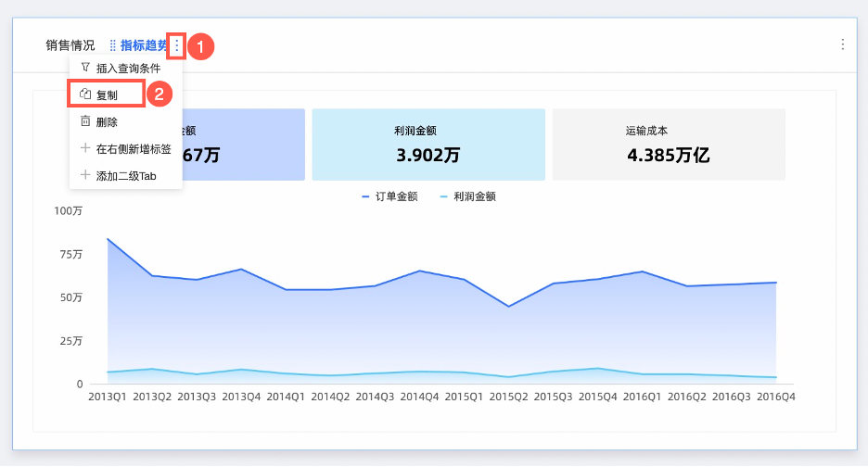
Task: Click the copy icon next to 复制
Action: (85, 95)
